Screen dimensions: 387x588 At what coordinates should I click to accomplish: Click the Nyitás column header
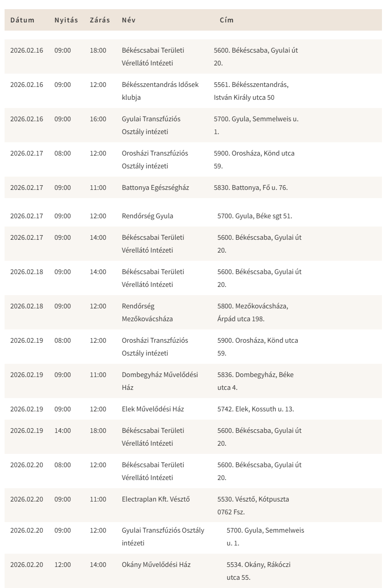[66, 20]
